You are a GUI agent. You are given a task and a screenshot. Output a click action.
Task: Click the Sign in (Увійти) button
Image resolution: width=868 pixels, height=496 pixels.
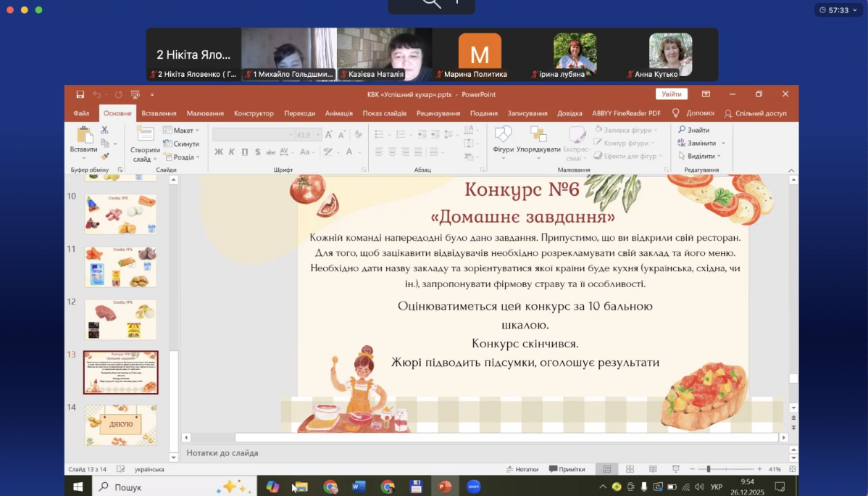(671, 94)
